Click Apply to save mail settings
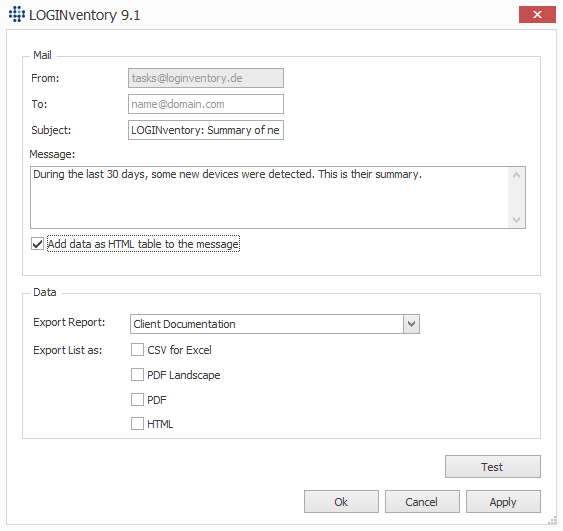 pyautogui.click(x=503, y=501)
